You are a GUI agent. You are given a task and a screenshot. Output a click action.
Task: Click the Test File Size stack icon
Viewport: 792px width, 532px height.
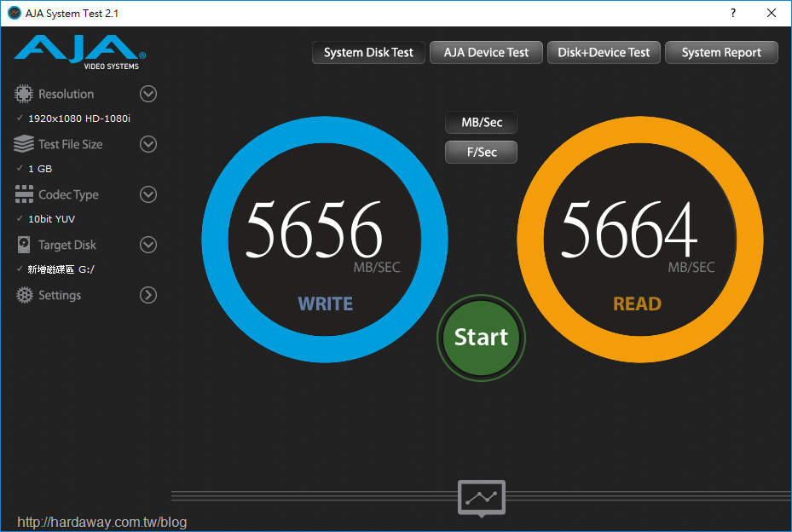point(23,144)
